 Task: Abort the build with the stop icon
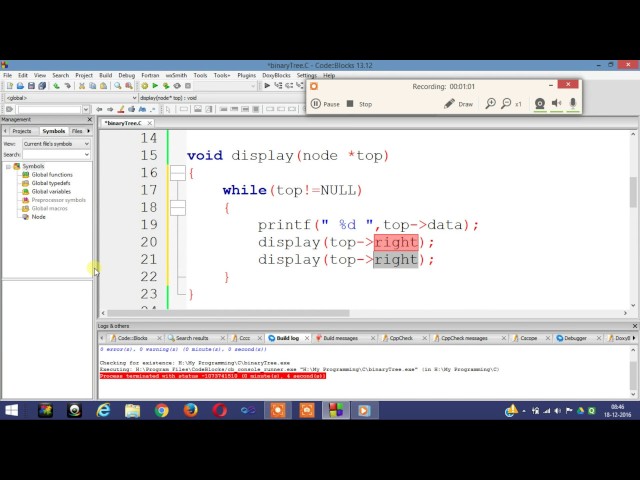(x=188, y=86)
